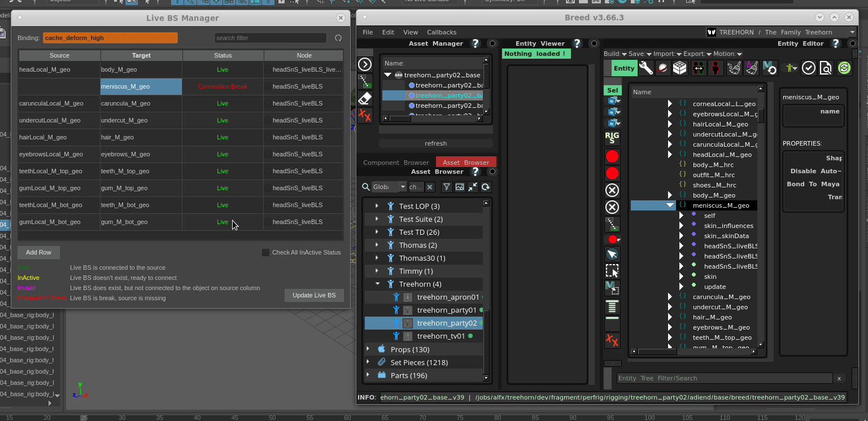This screenshot has height=421, width=868.
Task: Toggle the Entity Viewer radio dot
Action: 594,43
